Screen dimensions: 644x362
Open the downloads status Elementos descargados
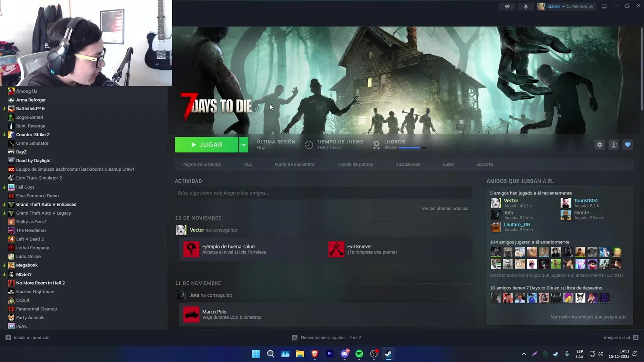[x=327, y=337]
